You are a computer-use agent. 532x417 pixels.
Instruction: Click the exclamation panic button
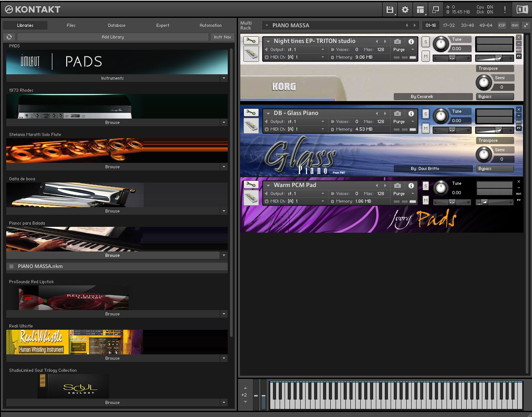pyautogui.click(x=505, y=9)
